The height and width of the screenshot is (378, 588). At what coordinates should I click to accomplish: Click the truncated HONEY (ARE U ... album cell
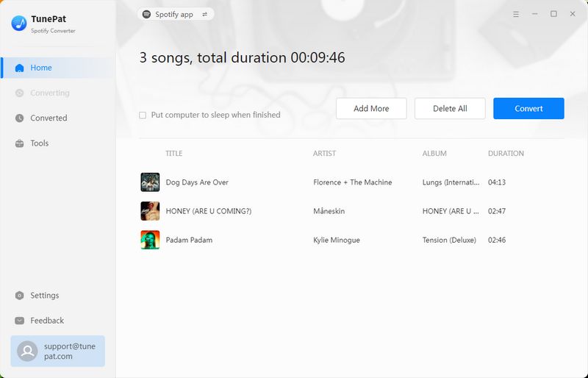click(x=451, y=211)
